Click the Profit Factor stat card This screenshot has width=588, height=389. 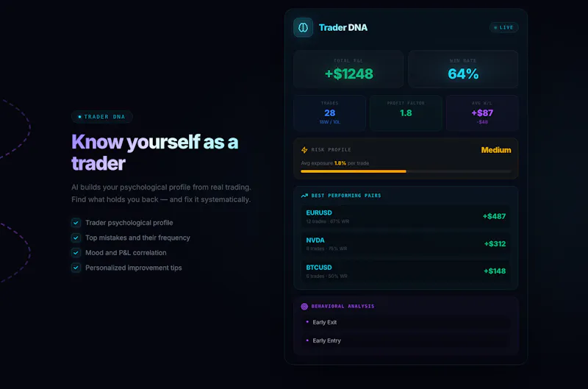(406, 113)
